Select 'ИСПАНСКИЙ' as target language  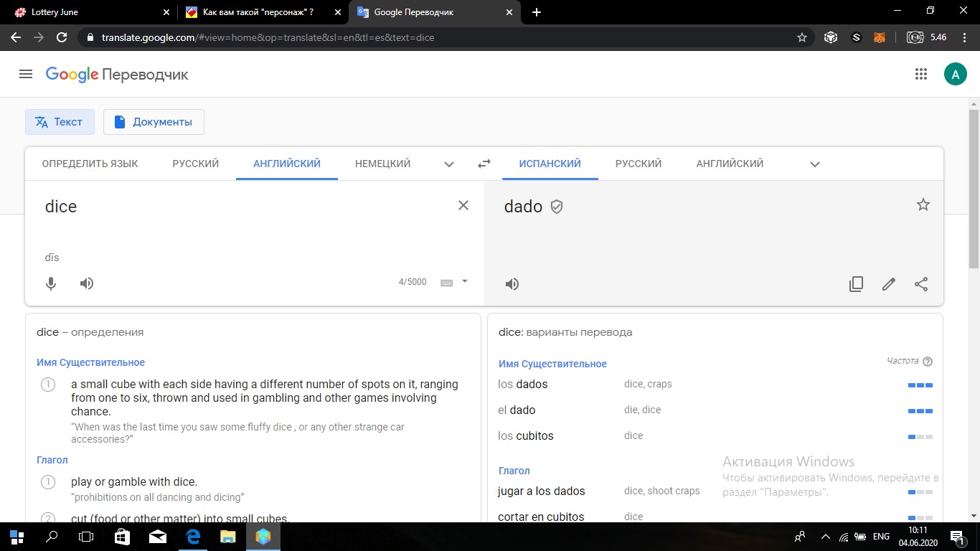coord(550,164)
